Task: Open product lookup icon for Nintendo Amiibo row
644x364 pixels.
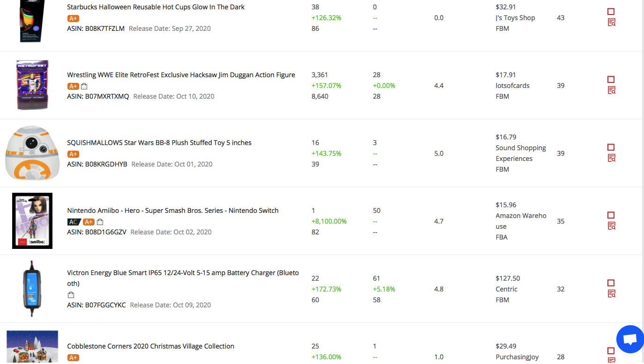Action: pos(611,226)
